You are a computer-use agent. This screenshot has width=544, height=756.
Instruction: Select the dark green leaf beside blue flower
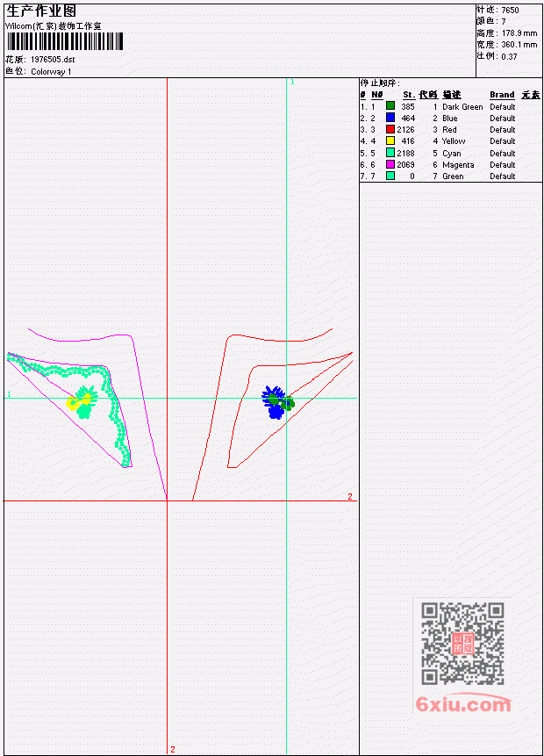pos(287,403)
